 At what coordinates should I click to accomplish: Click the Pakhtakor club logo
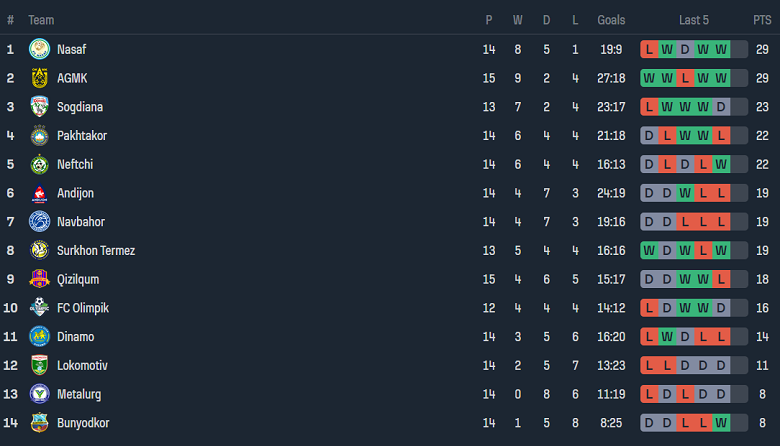click(x=39, y=136)
